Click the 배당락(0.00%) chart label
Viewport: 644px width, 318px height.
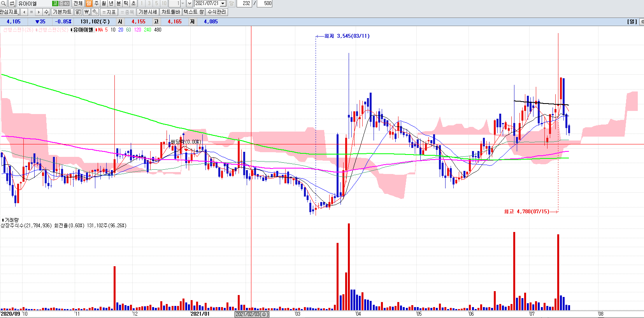186,142
